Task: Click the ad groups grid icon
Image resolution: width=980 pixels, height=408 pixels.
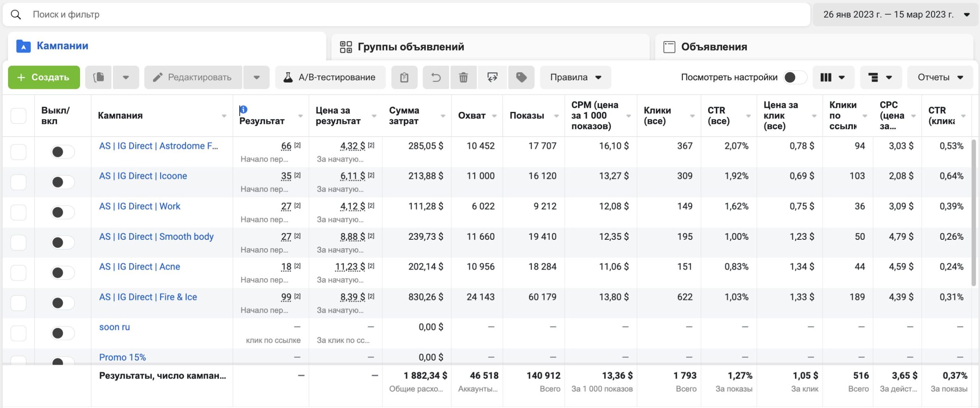Action: point(346,47)
